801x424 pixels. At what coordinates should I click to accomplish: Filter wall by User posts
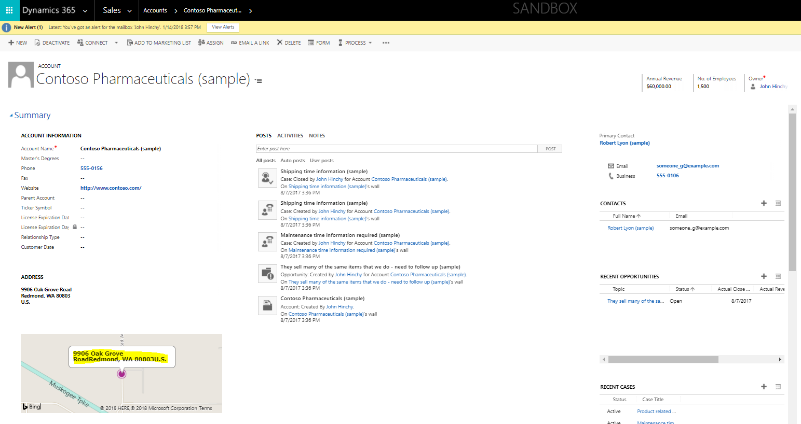pos(321,160)
